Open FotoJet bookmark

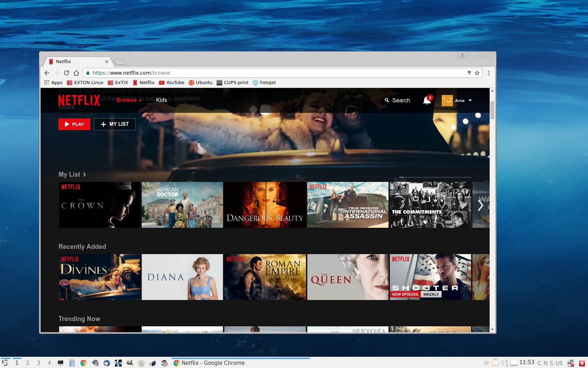(x=264, y=83)
